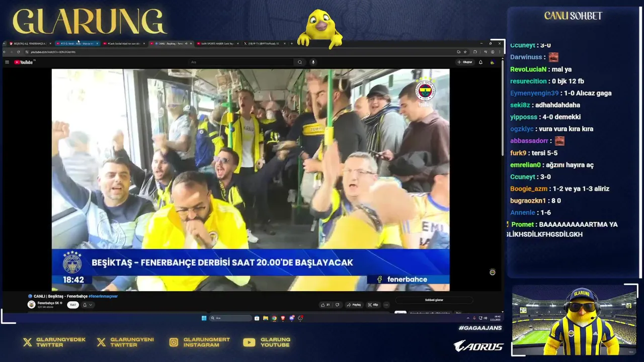Open the YouTube guide hamburger menu
This screenshot has height=362, width=644.
(x=7, y=62)
